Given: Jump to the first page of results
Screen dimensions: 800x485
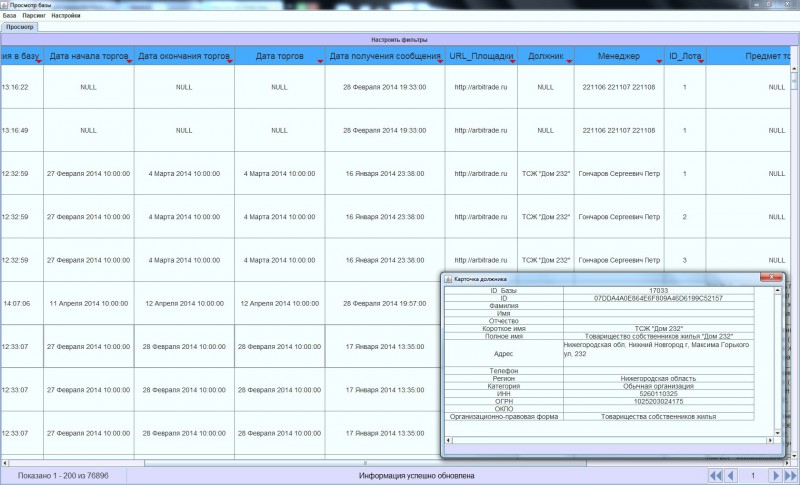Looking at the screenshot, I should point(716,476).
